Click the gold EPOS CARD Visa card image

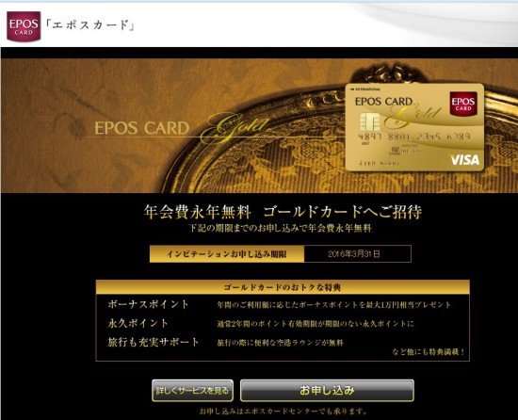(414, 127)
